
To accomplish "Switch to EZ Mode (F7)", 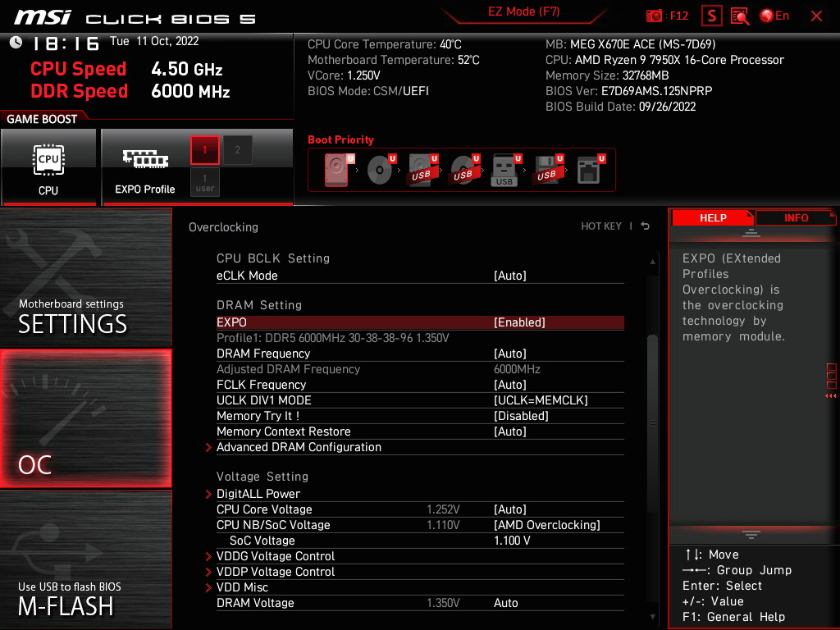I will pyautogui.click(x=523, y=12).
